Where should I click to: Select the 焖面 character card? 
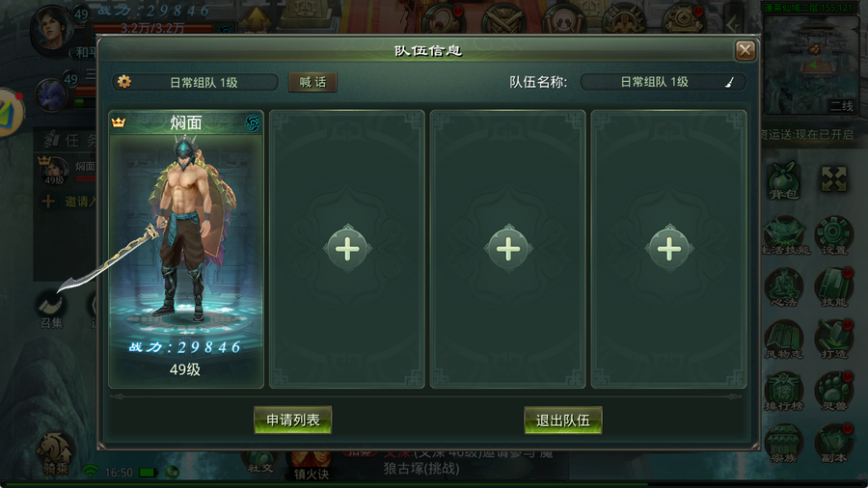(186, 249)
